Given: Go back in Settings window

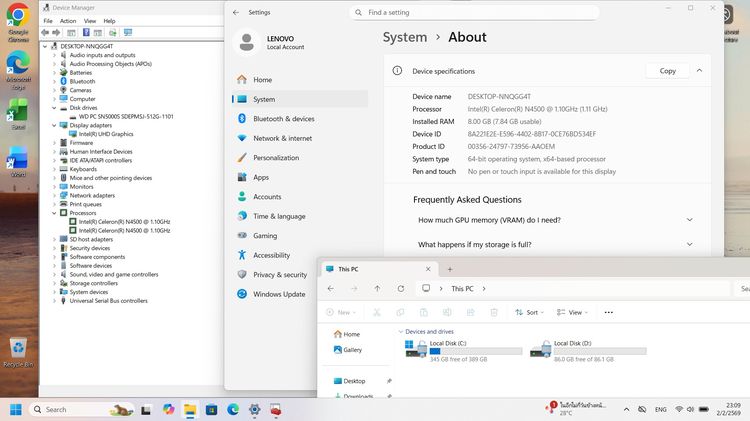Looking at the screenshot, I should click(x=236, y=12).
